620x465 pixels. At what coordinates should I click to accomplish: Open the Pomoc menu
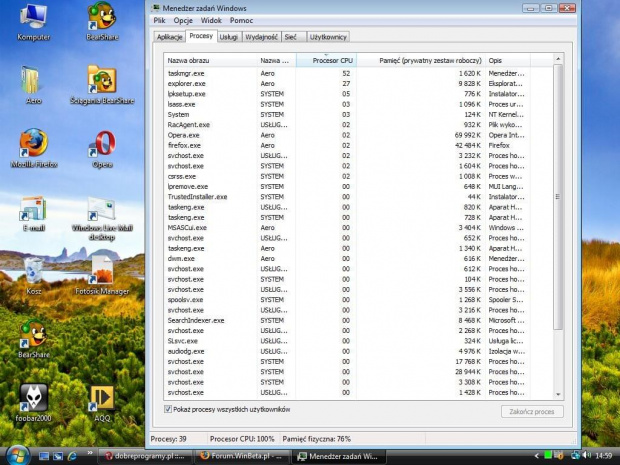[241, 21]
